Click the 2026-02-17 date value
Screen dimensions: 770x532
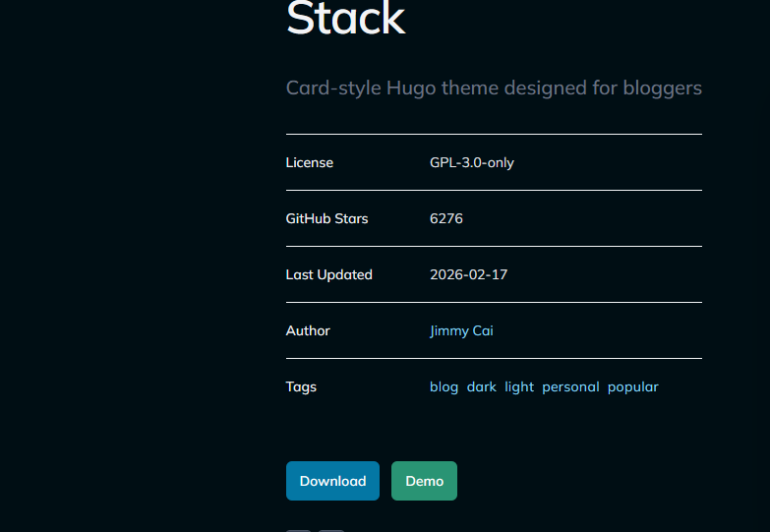(469, 274)
